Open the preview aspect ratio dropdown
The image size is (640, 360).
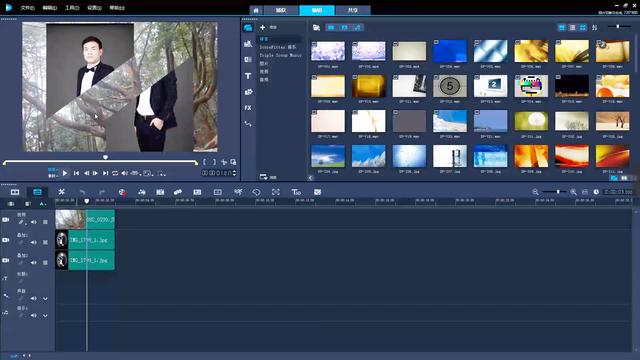(148, 173)
